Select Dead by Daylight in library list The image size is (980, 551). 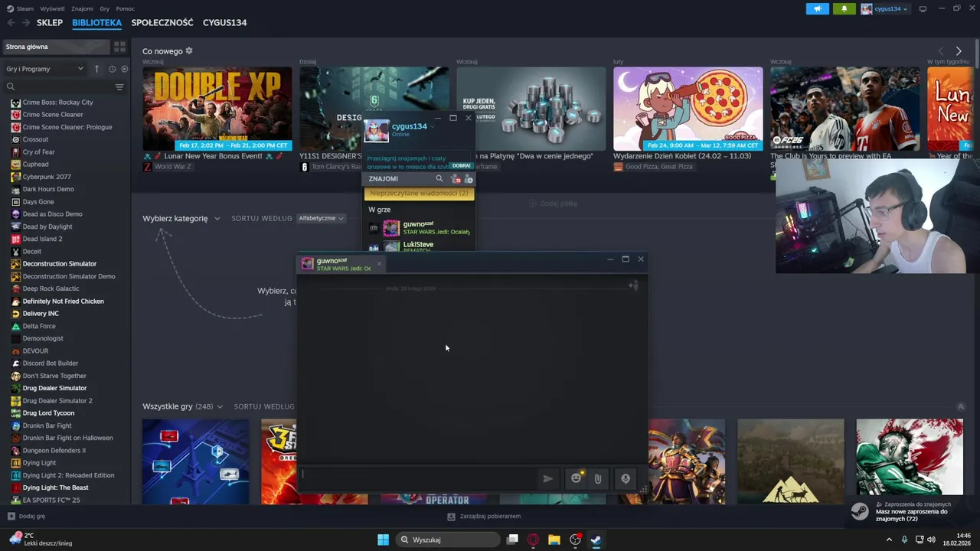click(x=47, y=227)
